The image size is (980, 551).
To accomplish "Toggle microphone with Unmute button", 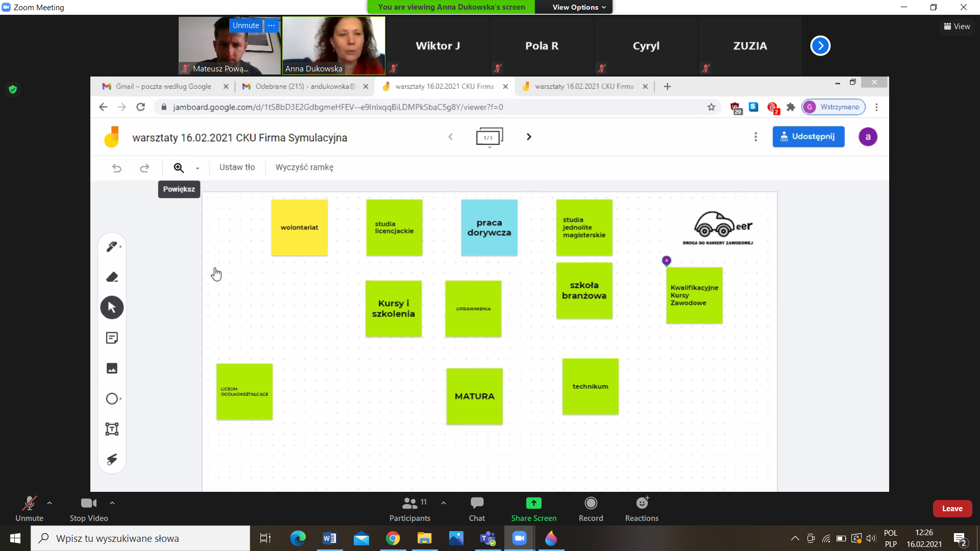I will (x=29, y=509).
